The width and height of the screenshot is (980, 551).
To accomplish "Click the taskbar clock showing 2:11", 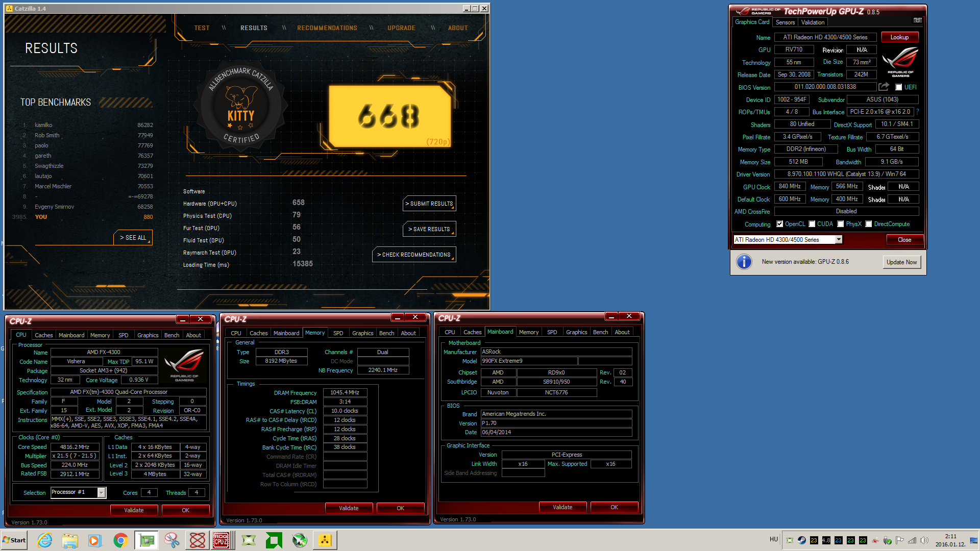I will click(x=950, y=540).
